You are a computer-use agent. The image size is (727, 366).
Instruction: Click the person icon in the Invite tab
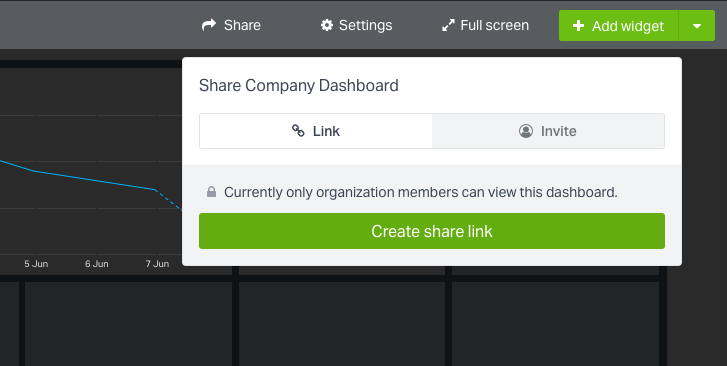[x=526, y=131]
